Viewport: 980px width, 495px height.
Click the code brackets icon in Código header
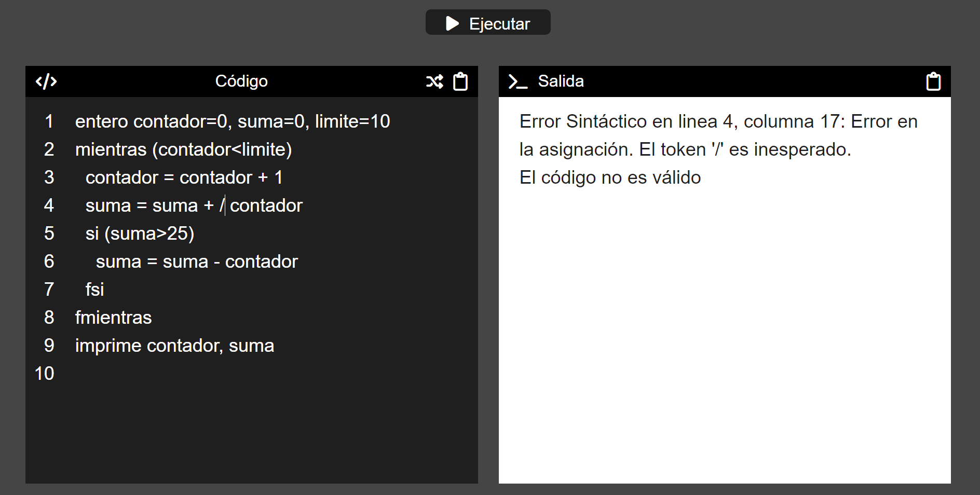(x=46, y=81)
